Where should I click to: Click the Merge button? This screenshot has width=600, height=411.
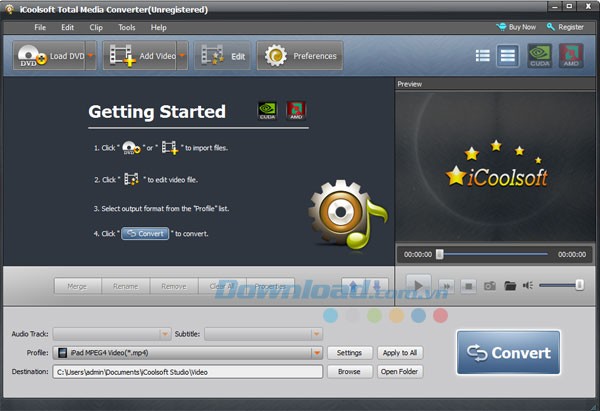77,286
